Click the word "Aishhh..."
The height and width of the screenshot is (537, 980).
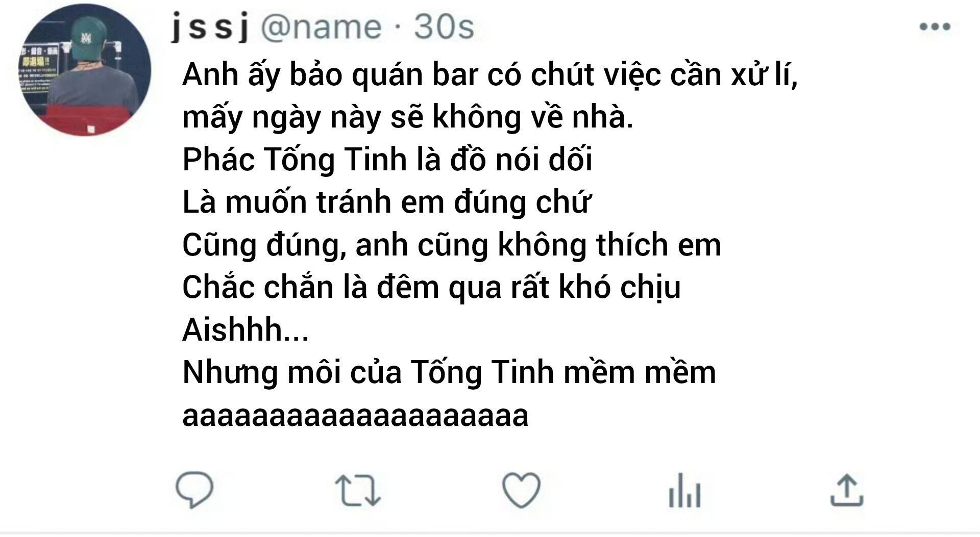(x=246, y=330)
